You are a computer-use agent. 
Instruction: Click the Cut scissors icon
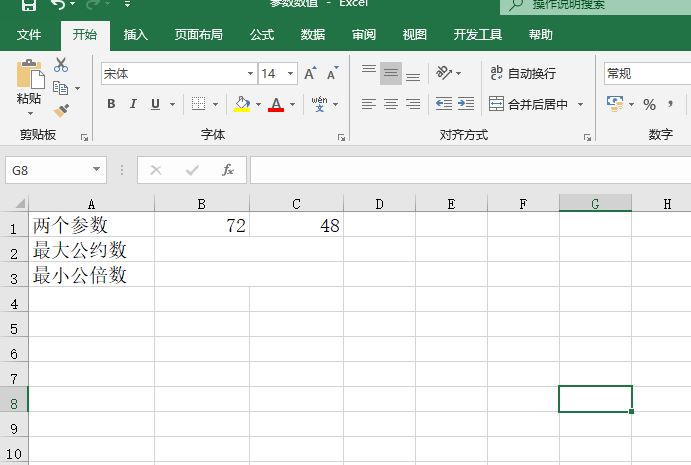point(61,65)
